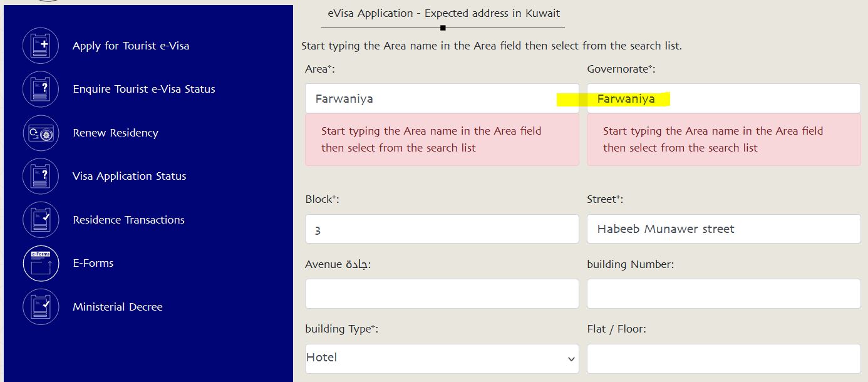Open the Ministerial Decree text link
868x382 pixels.
coord(117,307)
